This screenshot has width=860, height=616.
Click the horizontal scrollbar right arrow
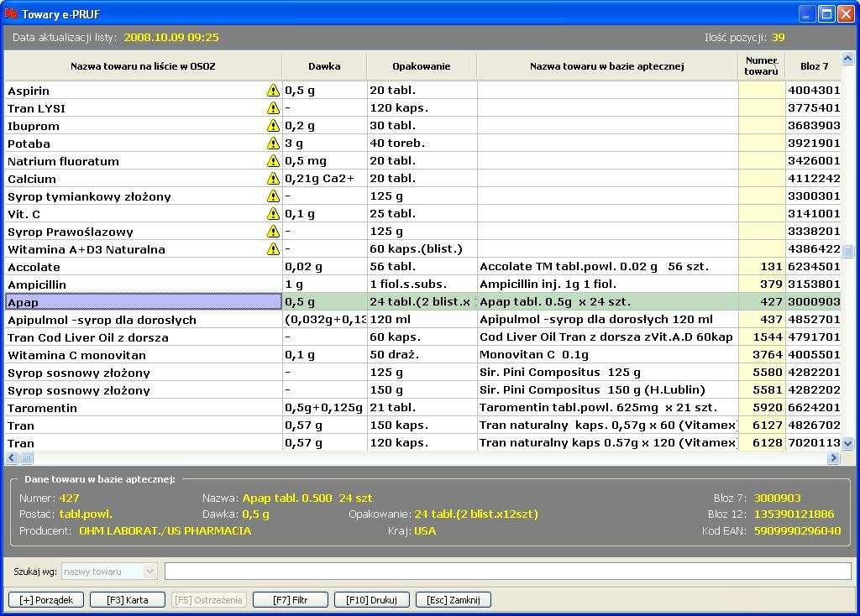(x=834, y=457)
